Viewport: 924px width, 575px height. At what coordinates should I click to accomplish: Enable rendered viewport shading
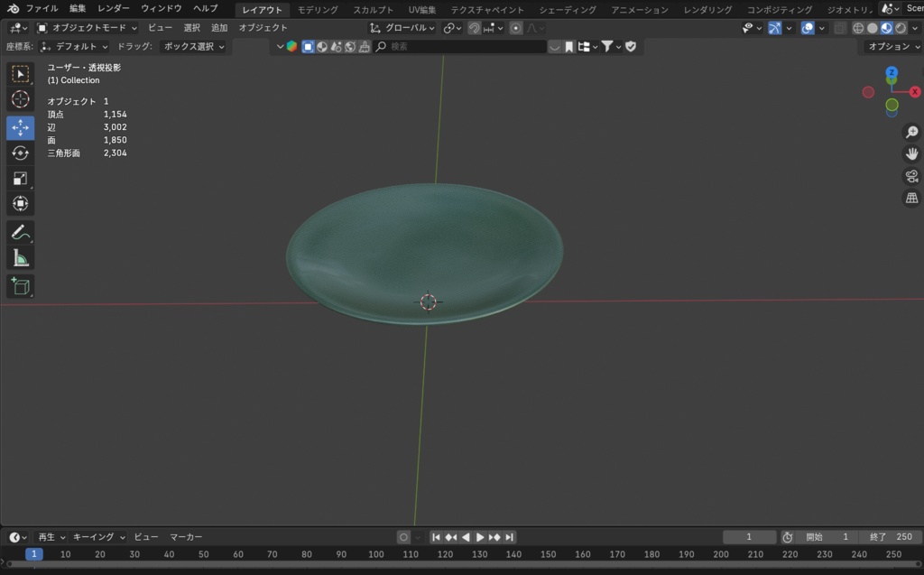(901, 27)
